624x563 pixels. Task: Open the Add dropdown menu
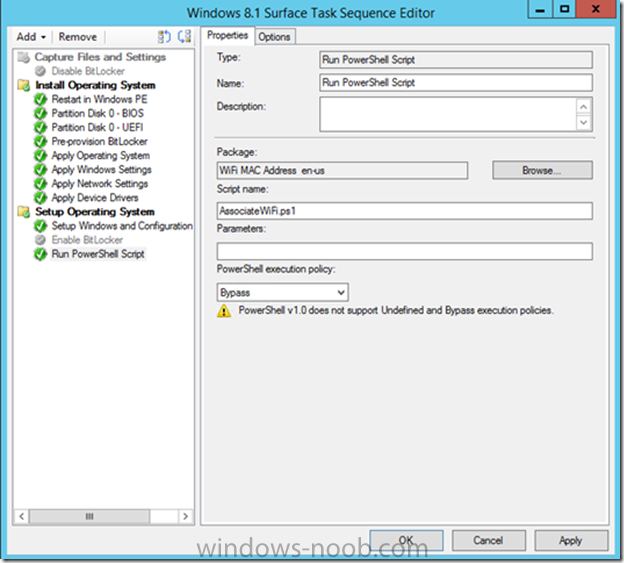(x=31, y=37)
